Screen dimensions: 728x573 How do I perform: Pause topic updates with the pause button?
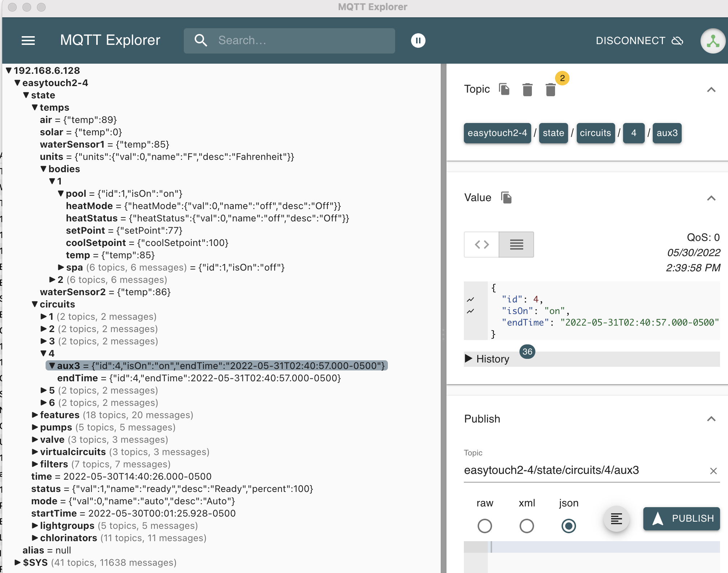click(418, 41)
